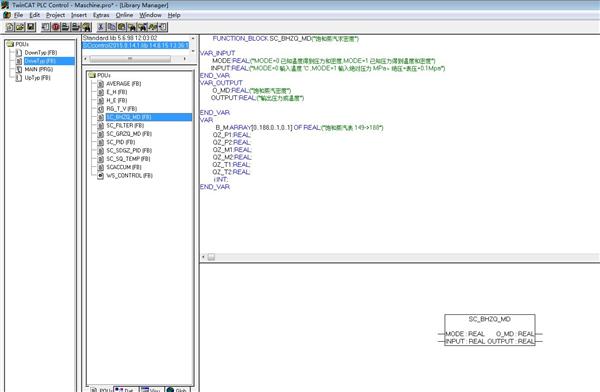Image resolution: width=600 pixels, height=392 pixels.
Task: Click the Toggle breakpoint toolbar icon
Action: (86, 27)
